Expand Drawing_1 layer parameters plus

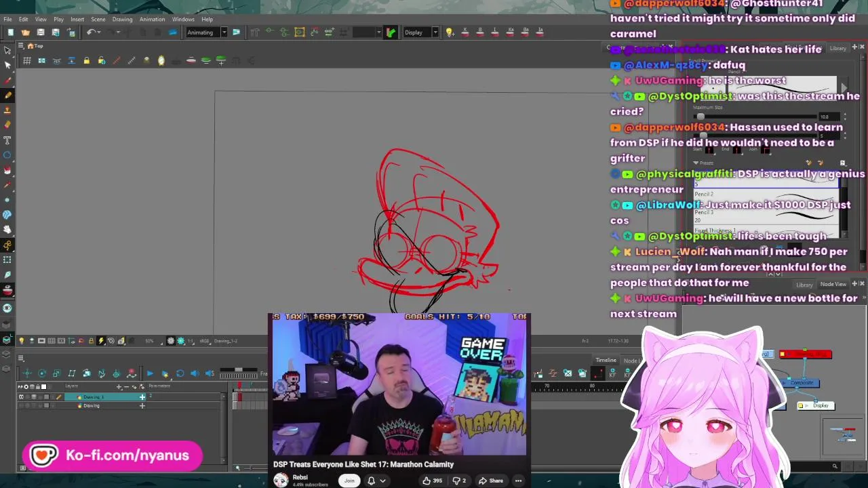coord(142,397)
